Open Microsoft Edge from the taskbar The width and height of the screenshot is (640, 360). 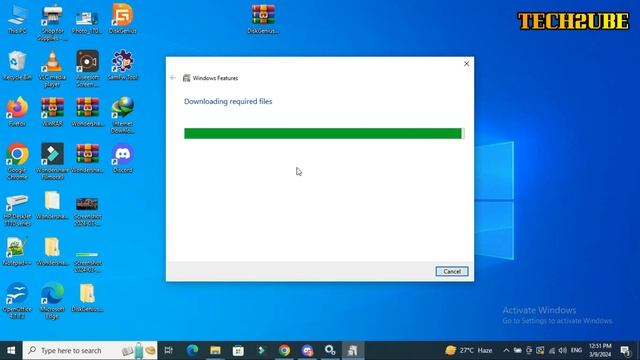[192, 350]
